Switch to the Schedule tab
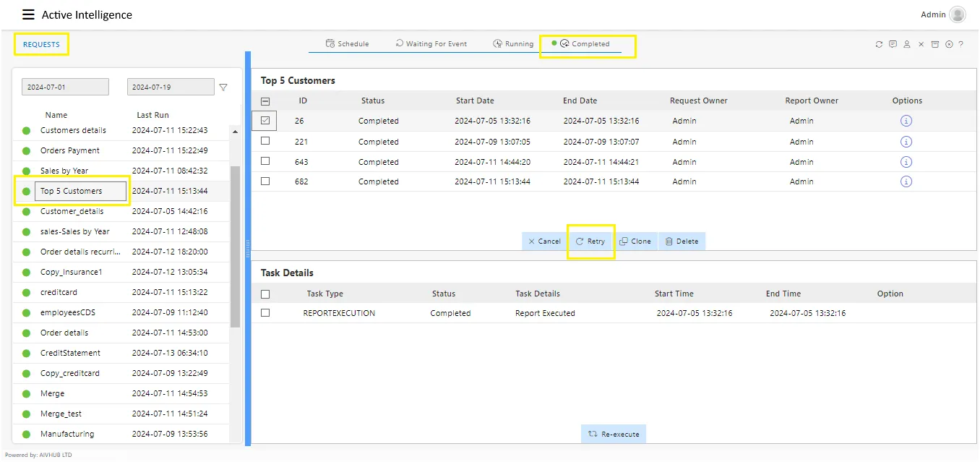The height and width of the screenshot is (462, 980). 347,44
